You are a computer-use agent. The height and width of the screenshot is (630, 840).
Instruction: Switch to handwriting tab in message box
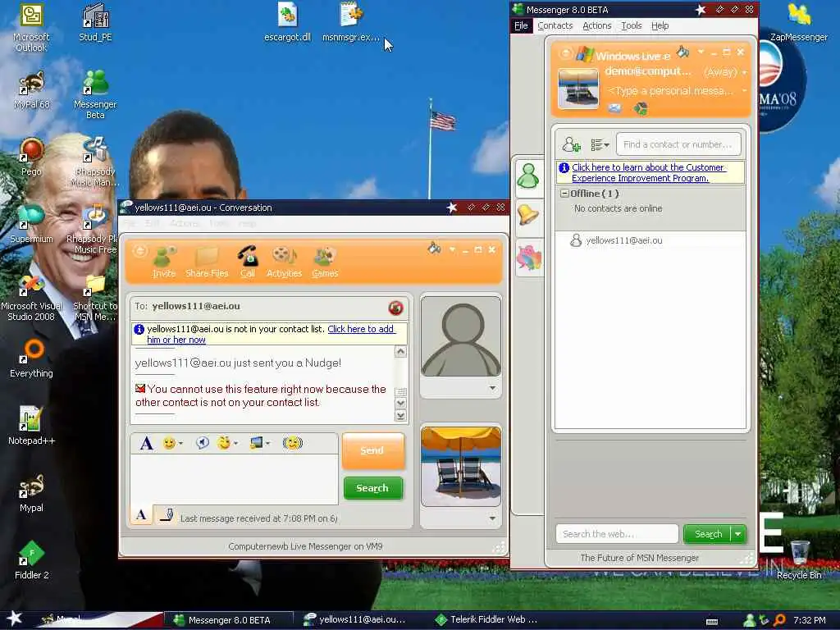tap(166, 515)
